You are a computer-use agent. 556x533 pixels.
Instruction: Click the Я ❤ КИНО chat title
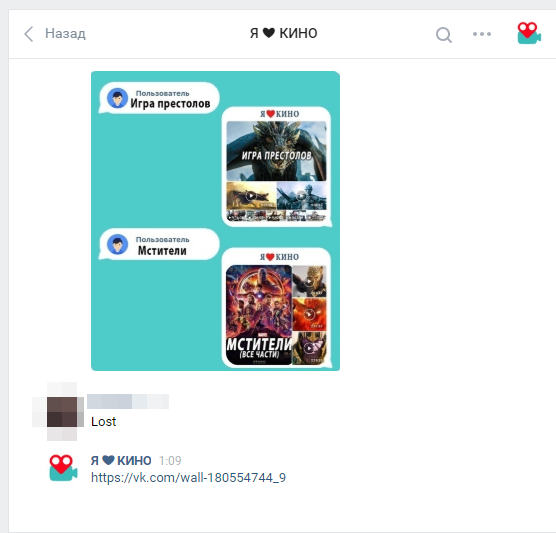click(x=284, y=33)
